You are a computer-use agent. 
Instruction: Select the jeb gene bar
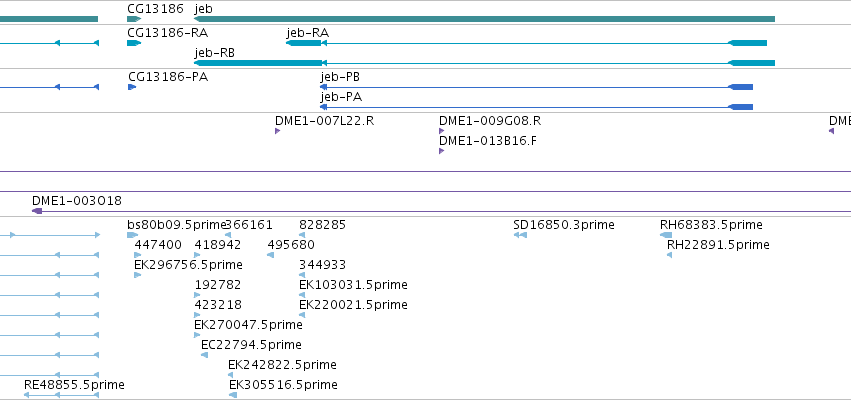[x=484, y=19]
